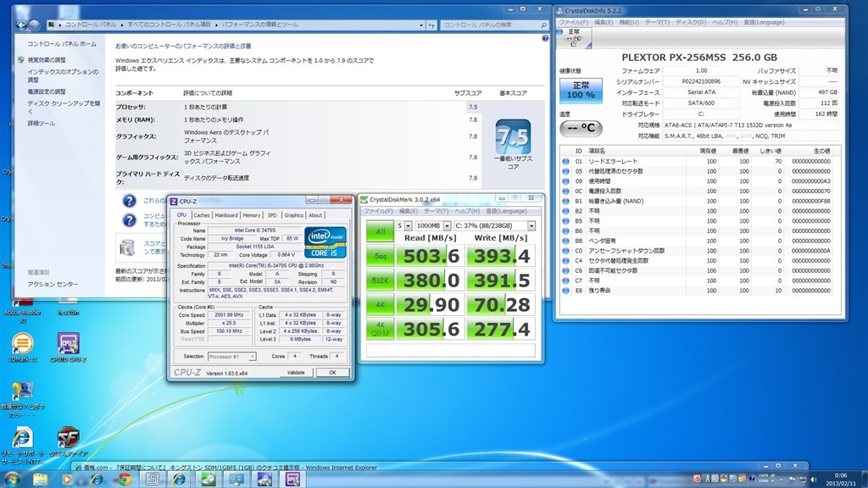Image resolution: width=868 pixels, height=488 pixels.
Task: Click the Intel Core i5 logo in CPU-Z
Action: click(x=325, y=241)
